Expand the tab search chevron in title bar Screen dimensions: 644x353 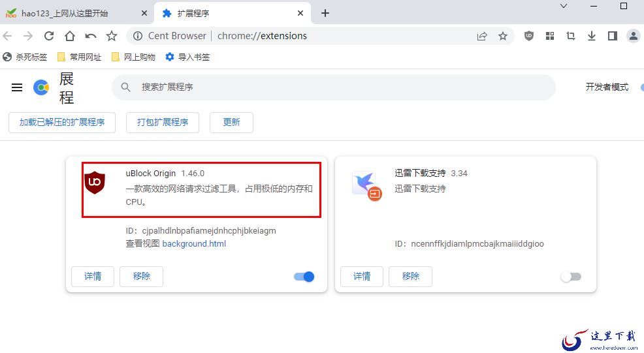[564, 6]
